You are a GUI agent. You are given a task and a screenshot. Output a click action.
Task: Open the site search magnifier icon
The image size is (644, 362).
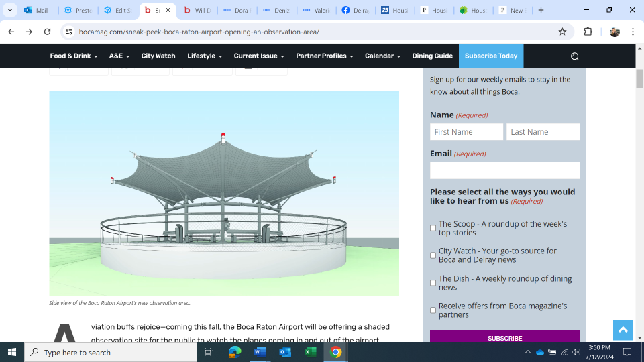[x=575, y=56]
